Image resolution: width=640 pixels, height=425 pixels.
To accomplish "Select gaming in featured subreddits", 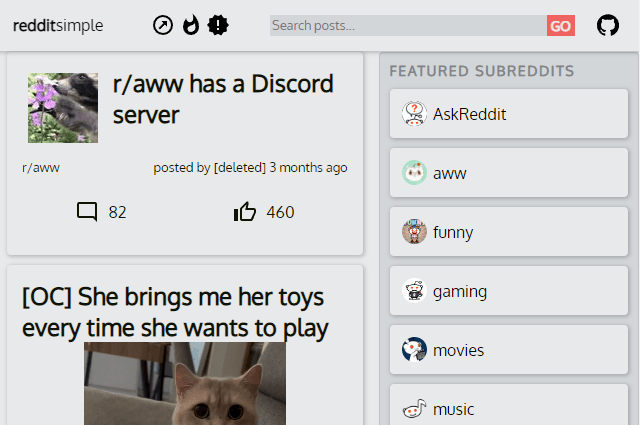I will (x=509, y=291).
